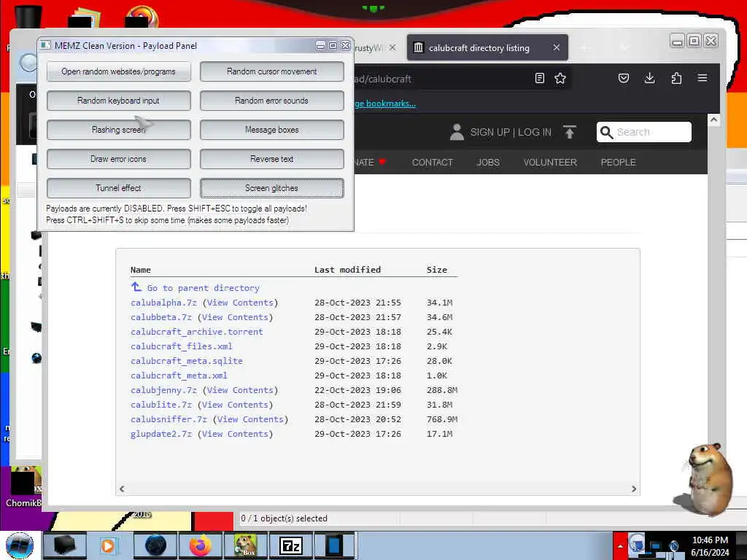747x560 pixels.
Task: Open the Windows Start button
Action: click(20, 545)
